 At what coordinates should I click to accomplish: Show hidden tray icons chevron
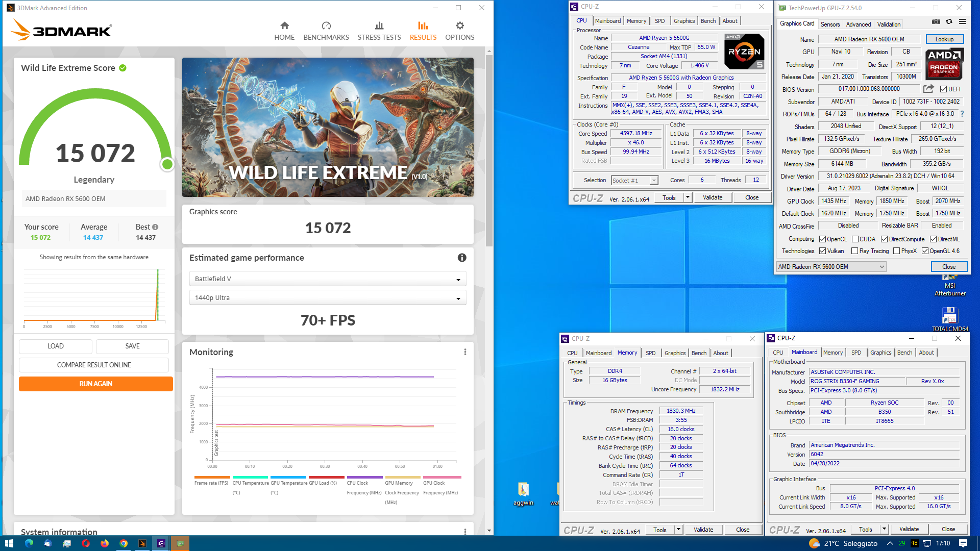tap(890, 543)
